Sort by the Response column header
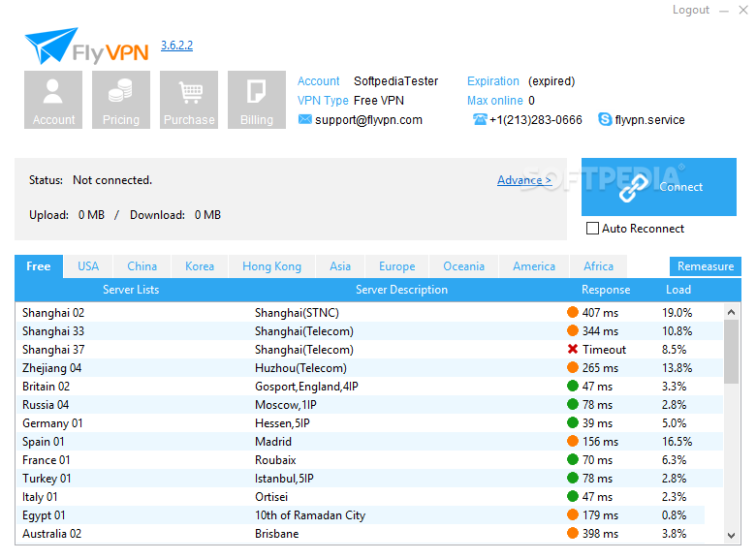The image size is (756, 560). pyautogui.click(x=606, y=290)
